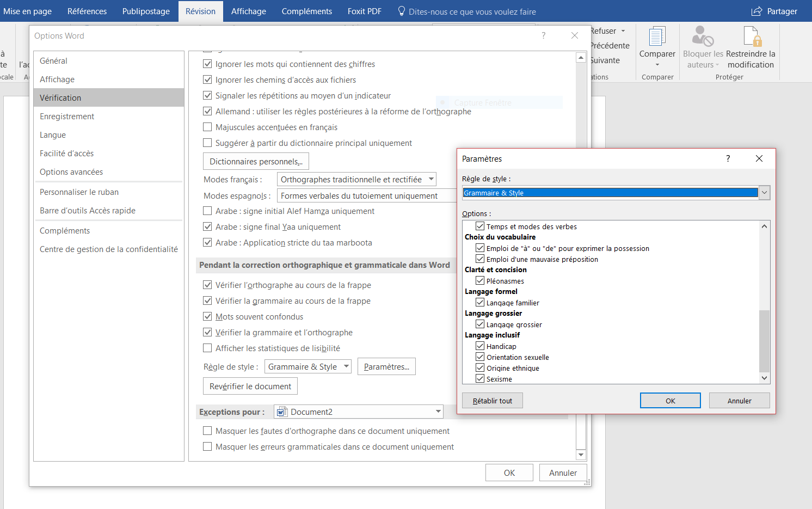Click scroll up arrow of Options Word pane
The image size is (812, 509).
coord(581,57)
